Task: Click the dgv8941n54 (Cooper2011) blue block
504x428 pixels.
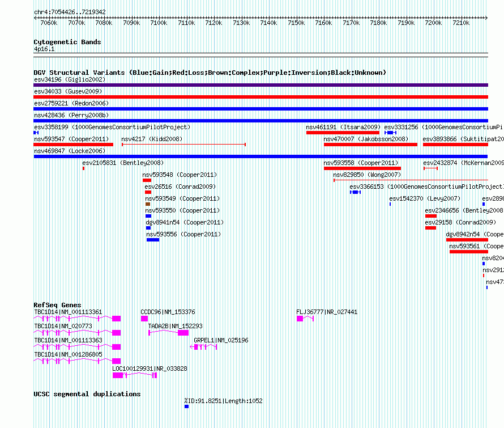Action: (148, 228)
